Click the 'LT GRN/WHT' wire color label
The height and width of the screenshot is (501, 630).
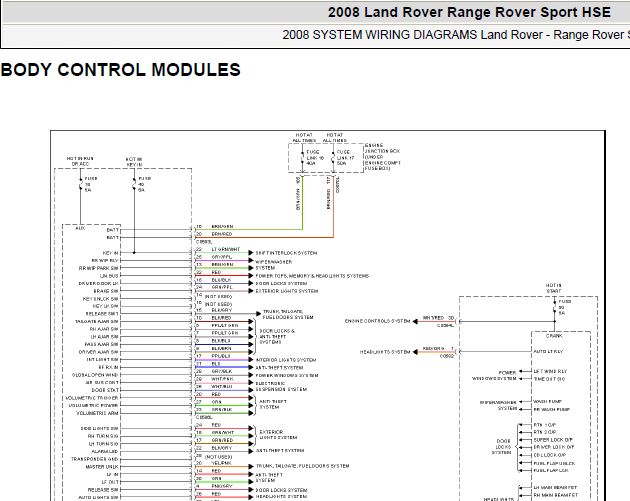point(226,249)
